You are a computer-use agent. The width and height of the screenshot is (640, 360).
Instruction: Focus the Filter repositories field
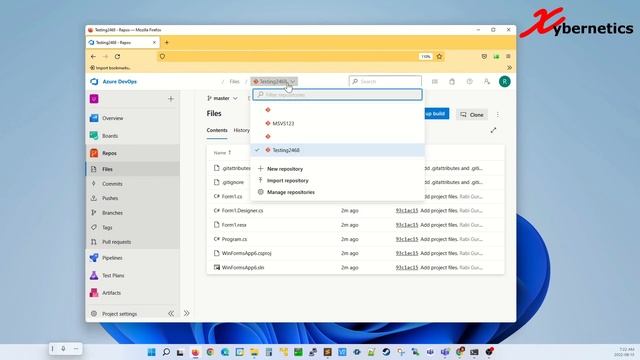(x=338, y=95)
